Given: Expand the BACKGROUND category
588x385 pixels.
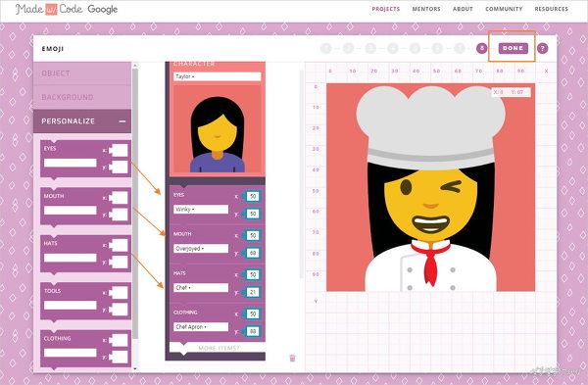Looking at the screenshot, I should 82,97.
